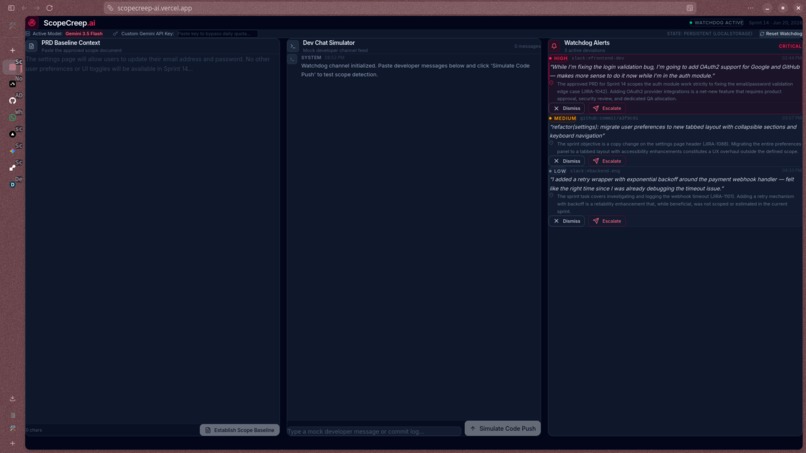Click the site info icon in address bar
Screen dimensions: 806x453
[110, 8]
